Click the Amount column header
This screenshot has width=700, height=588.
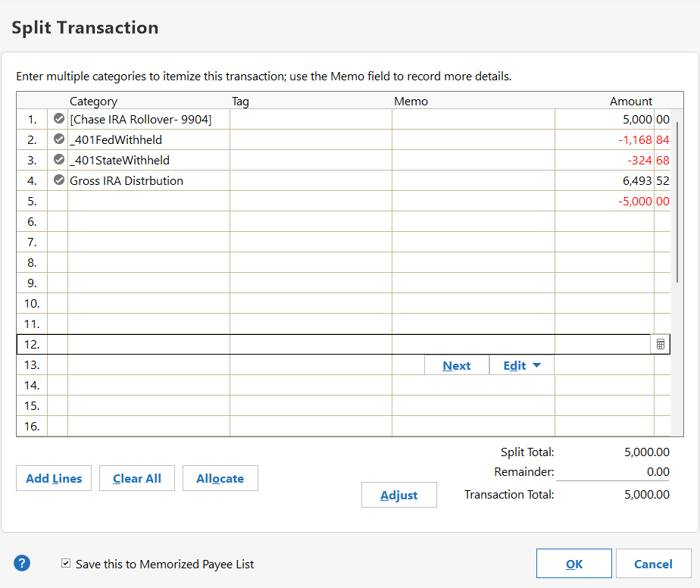(631, 102)
